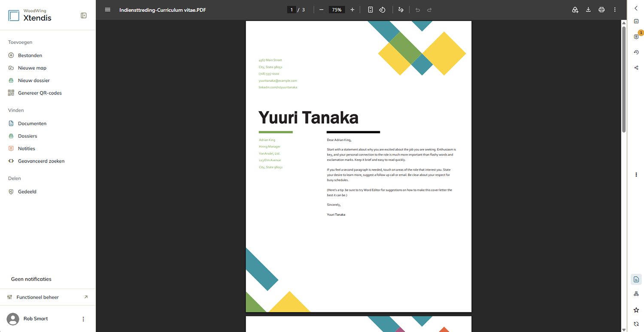This screenshot has height=332, width=644.
Task: Click "4567 Main Street" address line
Action: point(270,60)
